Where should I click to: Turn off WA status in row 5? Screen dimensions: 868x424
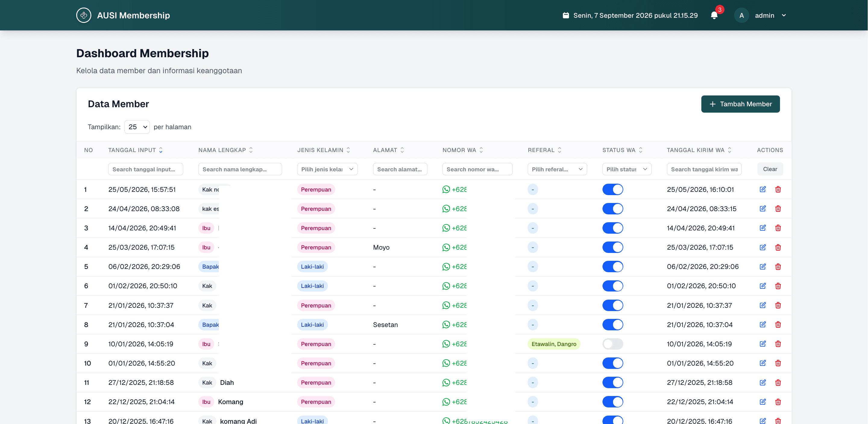click(613, 267)
